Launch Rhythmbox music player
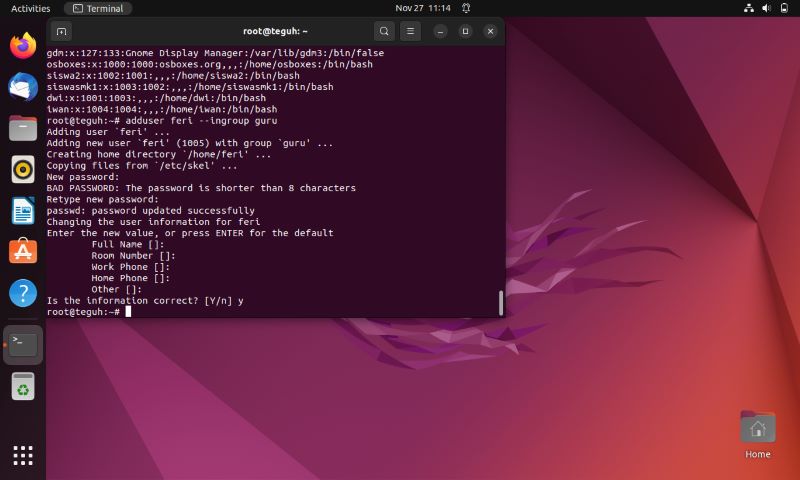Screen dimensions: 800x480 pos(23,169)
